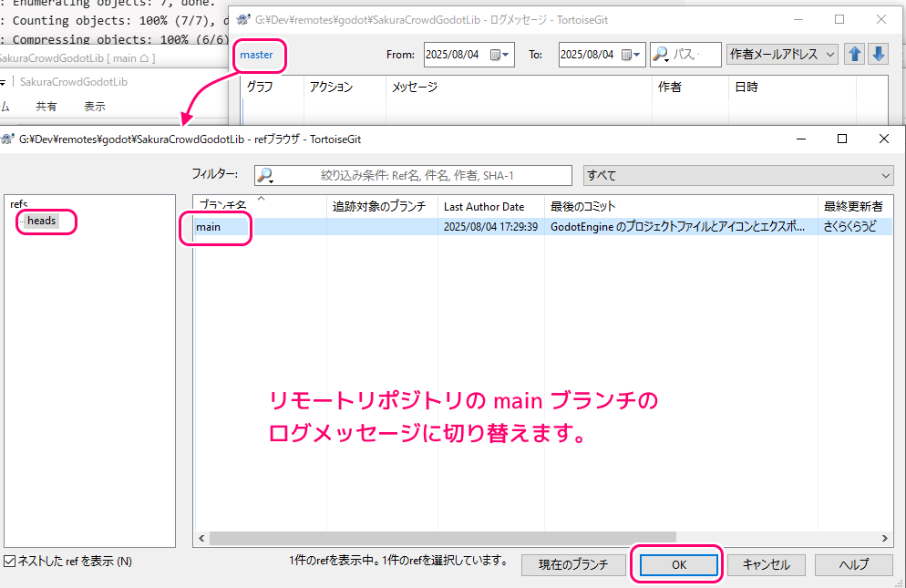Select the refs root tree node

click(x=18, y=204)
